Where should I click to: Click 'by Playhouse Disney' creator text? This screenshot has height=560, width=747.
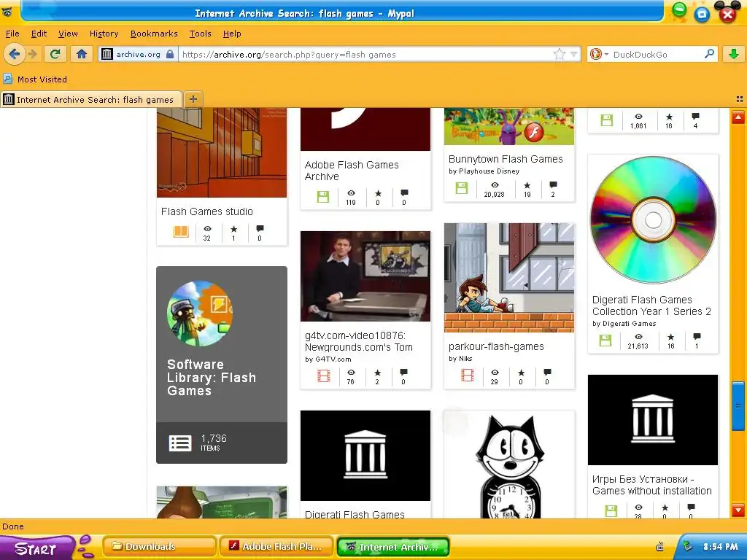coord(484,171)
